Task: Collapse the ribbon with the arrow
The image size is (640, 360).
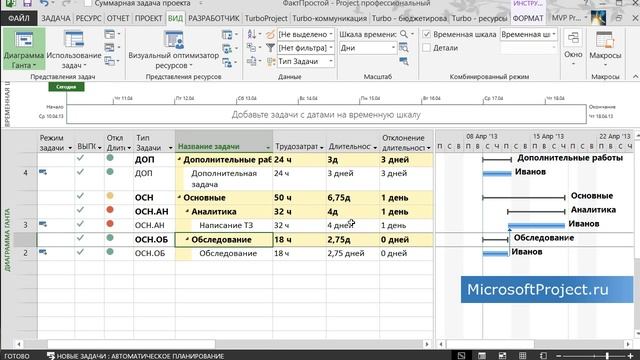Action: pyautogui.click(x=635, y=76)
